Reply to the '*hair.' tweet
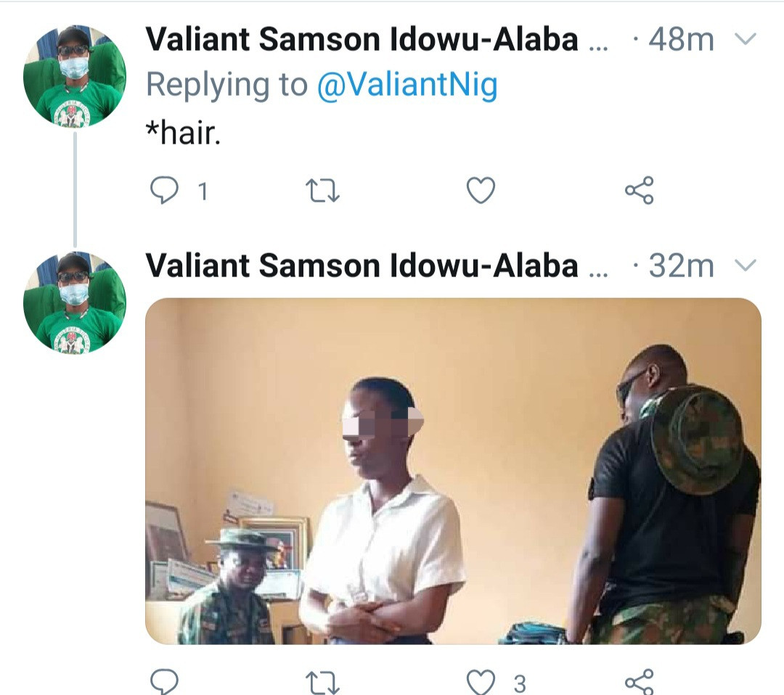 164,191
